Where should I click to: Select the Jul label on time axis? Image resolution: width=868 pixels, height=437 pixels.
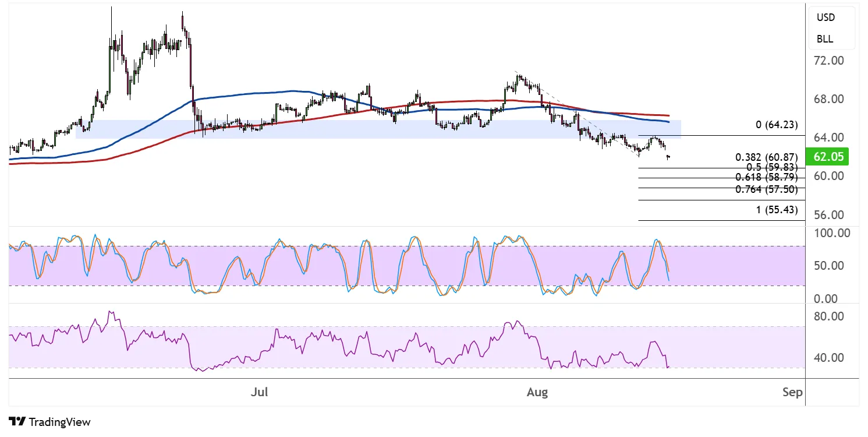click(259, 392)
